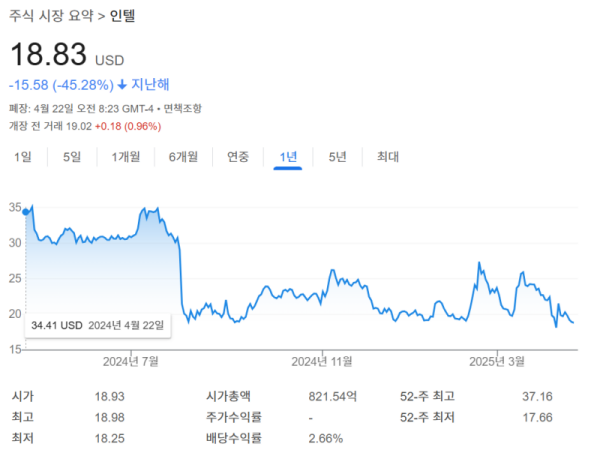
Task: Click the 34.41 USD chart tooltip
Action: pos(98,325)
